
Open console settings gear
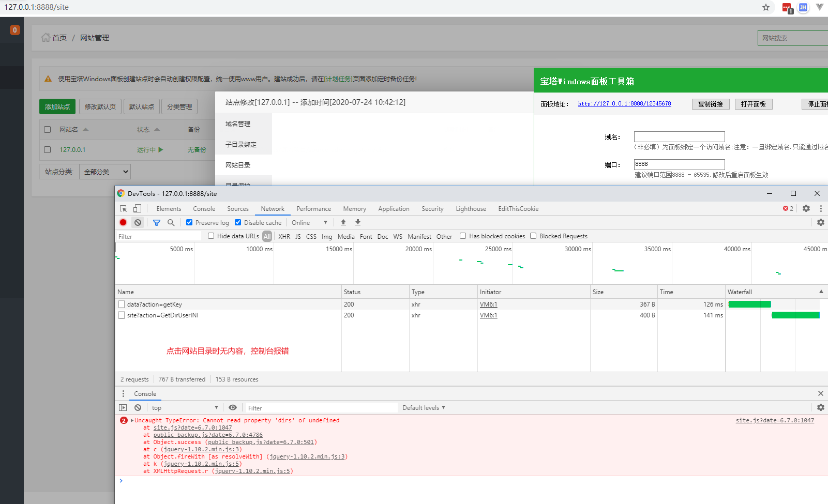tap(821, 407)
